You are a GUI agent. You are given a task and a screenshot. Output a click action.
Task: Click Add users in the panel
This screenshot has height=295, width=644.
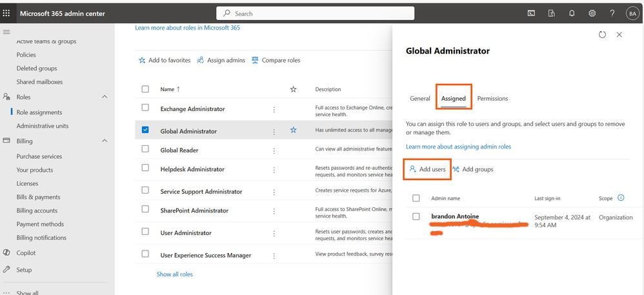[428, 169]
